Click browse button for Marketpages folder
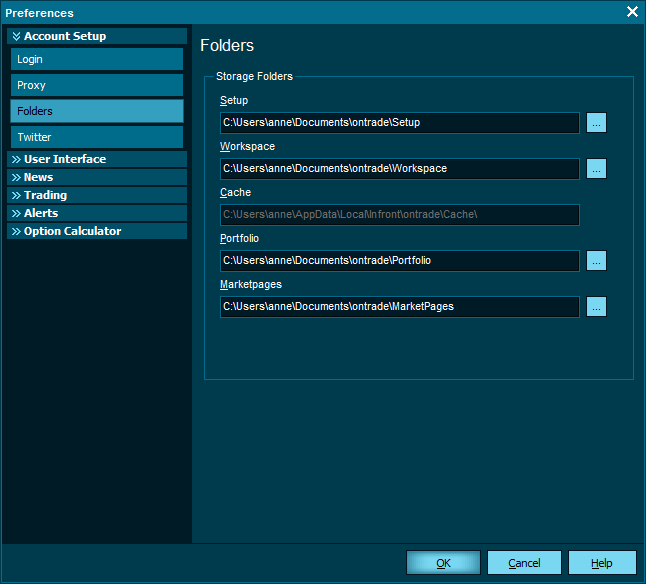The image size is (646, 584). point(596,307)
